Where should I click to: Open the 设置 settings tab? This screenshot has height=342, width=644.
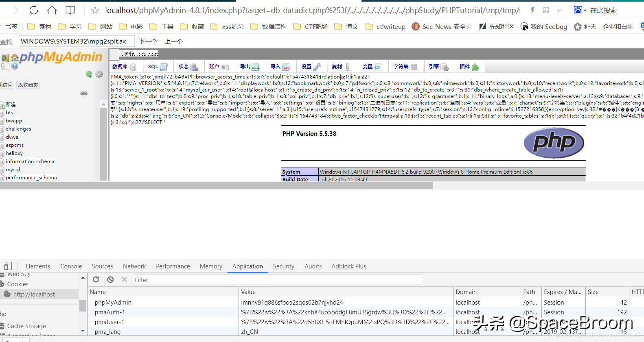(311, 67)
